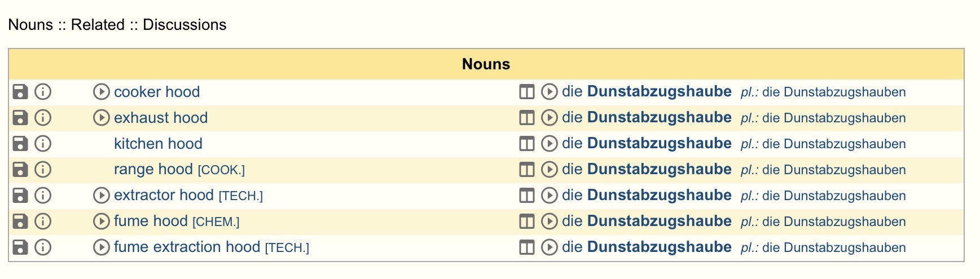Screen dimensions: 980x279
Task: Click the range hood entry link
Action: [x=153, y=170]
